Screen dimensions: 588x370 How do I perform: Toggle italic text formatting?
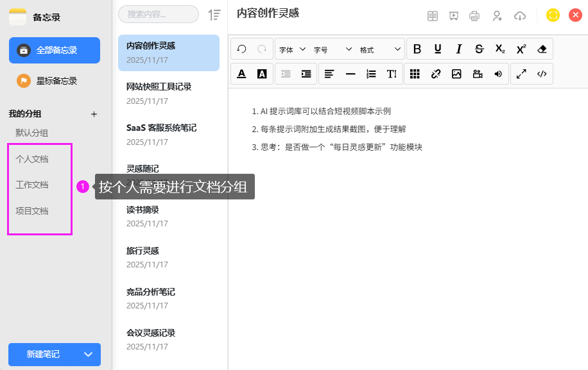click(458, 49)
